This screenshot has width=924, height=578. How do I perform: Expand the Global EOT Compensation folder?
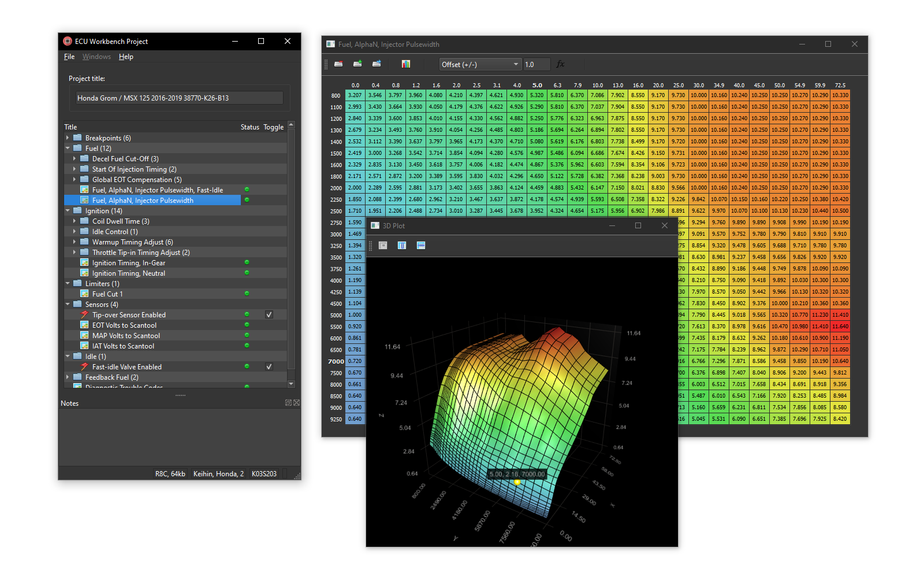click(74, 180)
